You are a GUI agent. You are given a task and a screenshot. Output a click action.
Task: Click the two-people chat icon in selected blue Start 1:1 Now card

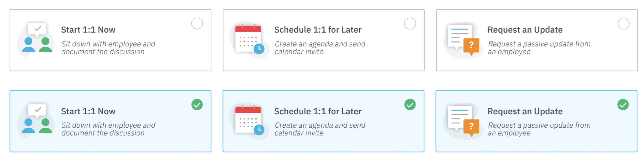click(x=36, y=120)
